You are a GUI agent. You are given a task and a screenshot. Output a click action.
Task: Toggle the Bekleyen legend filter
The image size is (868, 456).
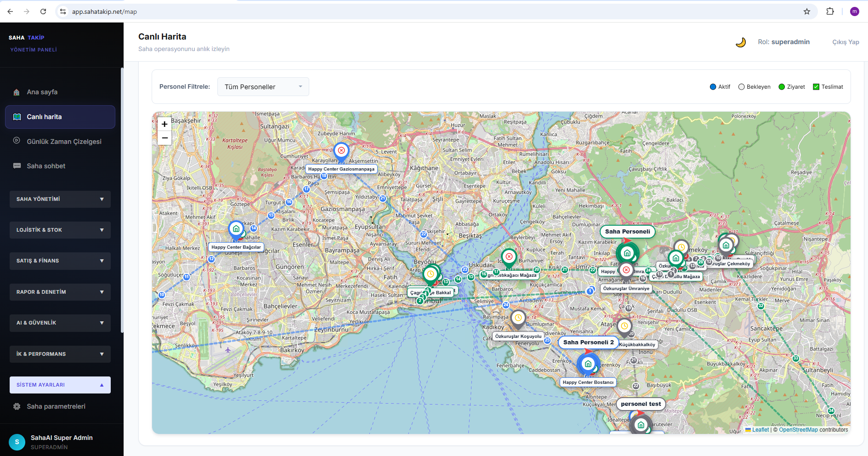(754, 87)
